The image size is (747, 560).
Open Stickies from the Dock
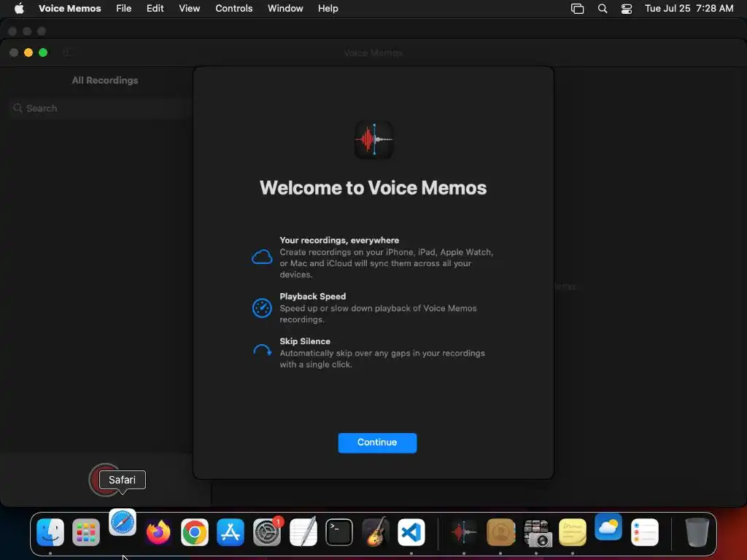[x=572, y=532]
